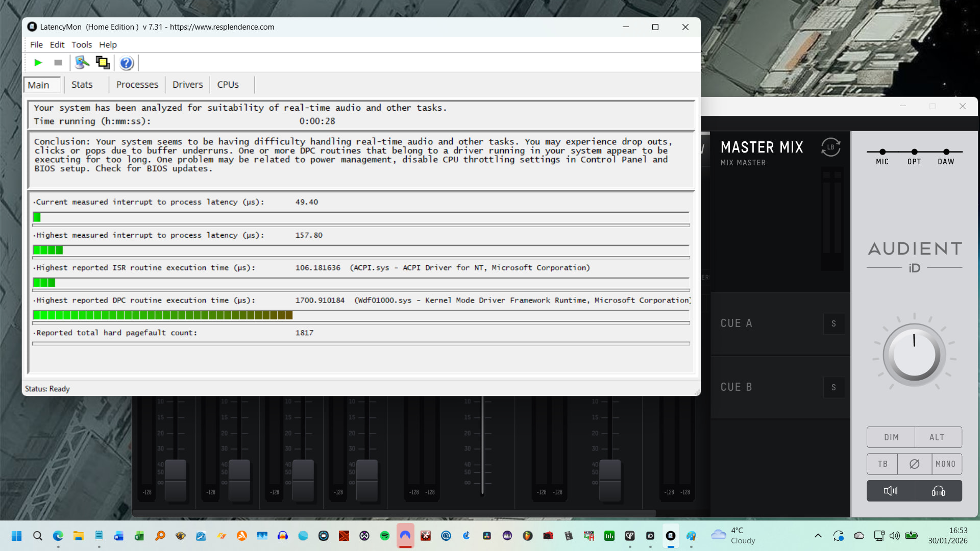
Task: Click the blue help question-mark icon
Action: pyautogui.click(x=126, y=63)
